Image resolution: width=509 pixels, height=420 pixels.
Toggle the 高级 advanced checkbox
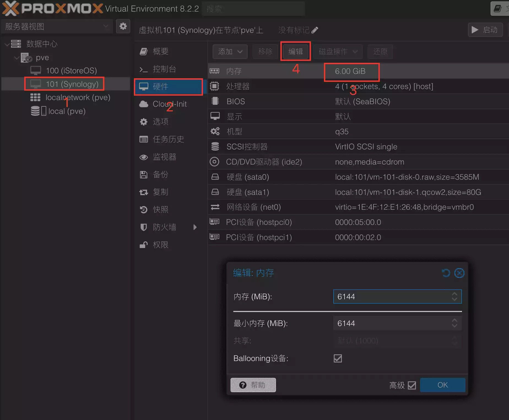coord(412,385)
